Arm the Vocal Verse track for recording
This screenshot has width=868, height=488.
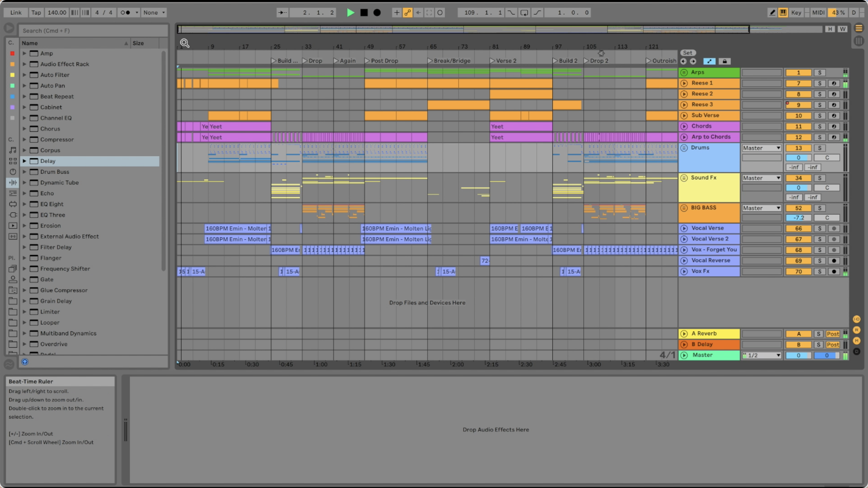pos(834,229)
